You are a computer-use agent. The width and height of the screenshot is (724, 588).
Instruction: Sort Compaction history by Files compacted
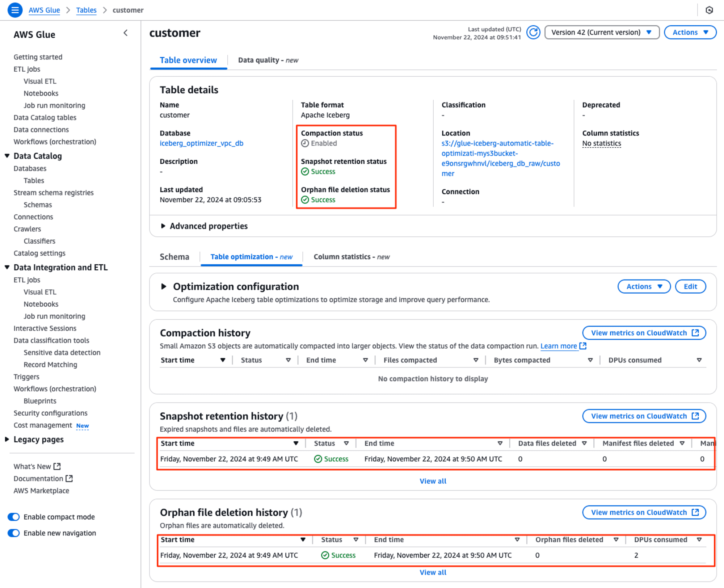(476, 360)
